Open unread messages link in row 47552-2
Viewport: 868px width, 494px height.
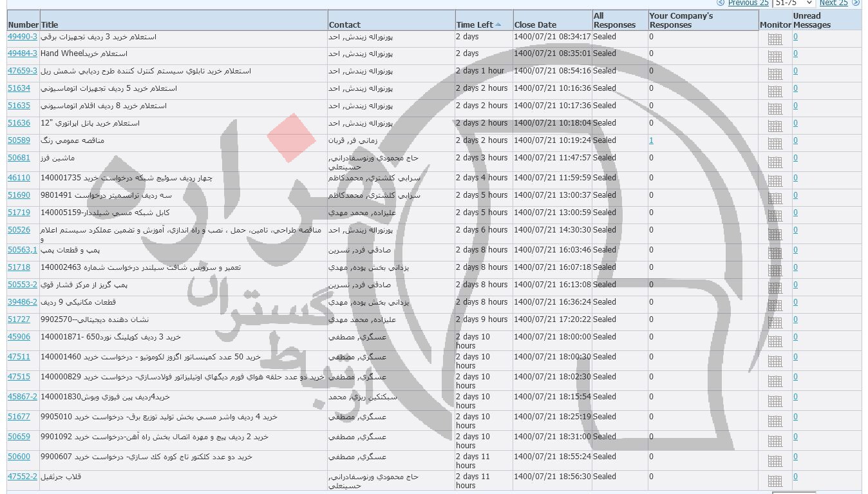click(x=795, y=477)
